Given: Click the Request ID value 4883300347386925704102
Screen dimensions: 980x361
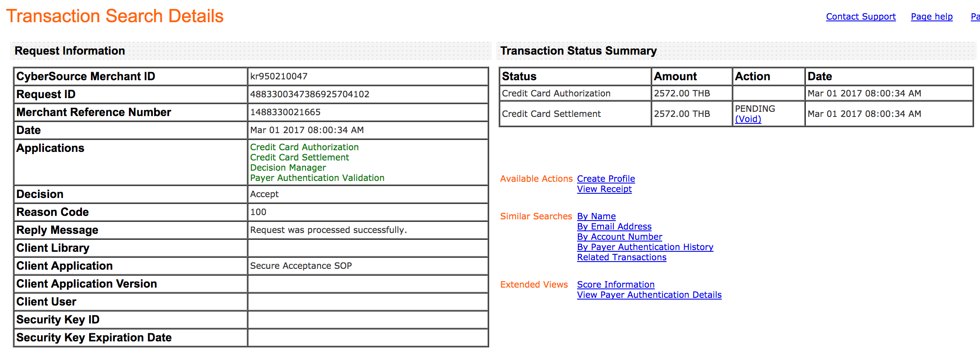Looking at the screenshot, I should pos(309,94).
